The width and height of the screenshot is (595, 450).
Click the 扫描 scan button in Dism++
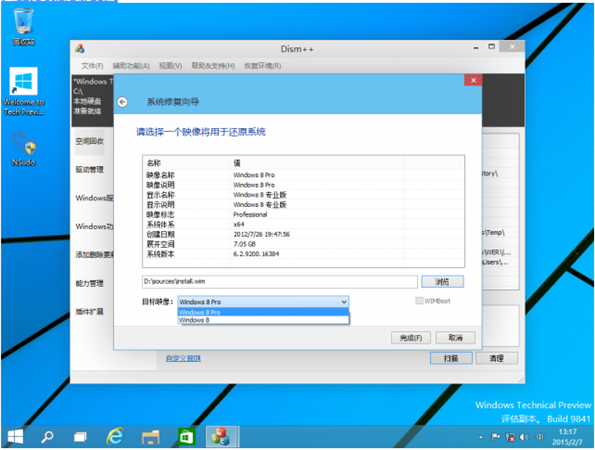click(451, 358)
